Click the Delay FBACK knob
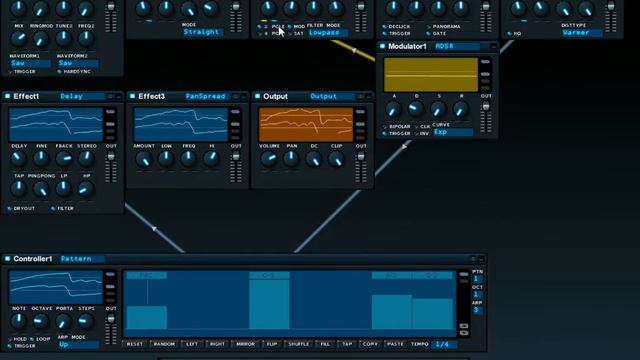The image size is (640, 360). coord(64,158)
